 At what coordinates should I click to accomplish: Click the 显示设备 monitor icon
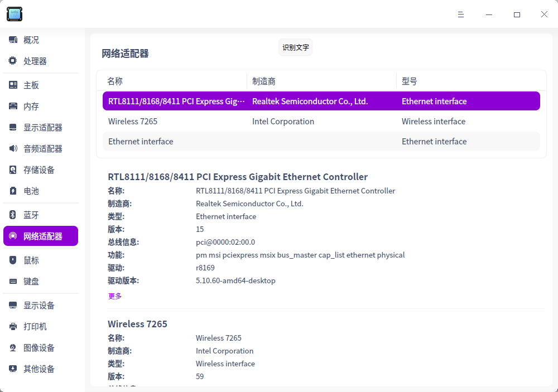[13, 305]
